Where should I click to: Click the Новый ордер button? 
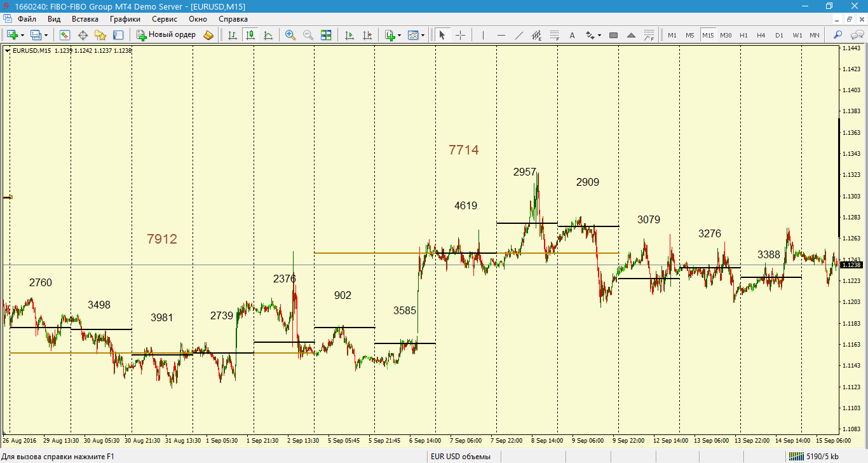[166, 35]
